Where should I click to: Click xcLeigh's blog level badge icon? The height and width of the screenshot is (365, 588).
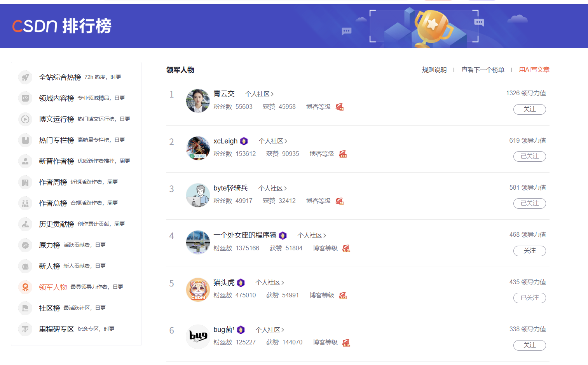point(343,154)
